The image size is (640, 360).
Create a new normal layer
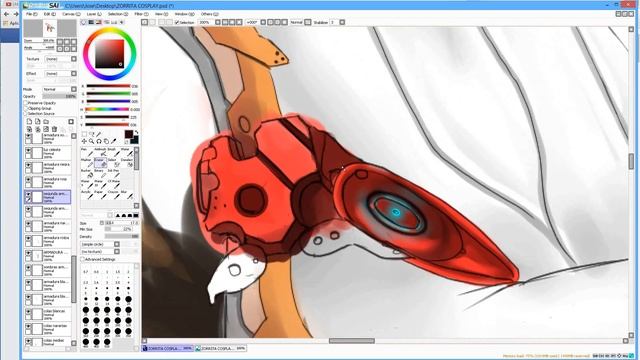click(x=29, y=122)
